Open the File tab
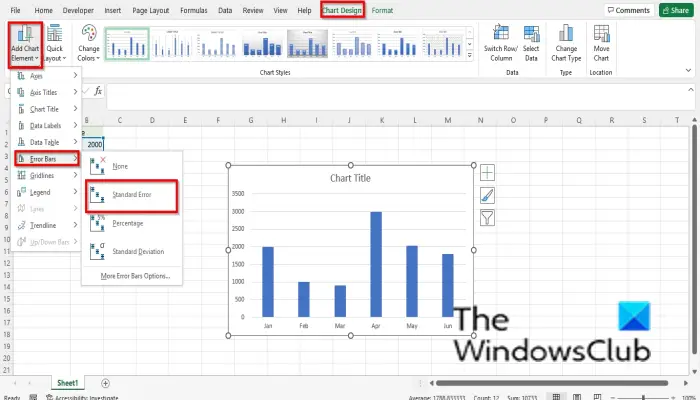The image size is (700, 400). coord(15,10)
